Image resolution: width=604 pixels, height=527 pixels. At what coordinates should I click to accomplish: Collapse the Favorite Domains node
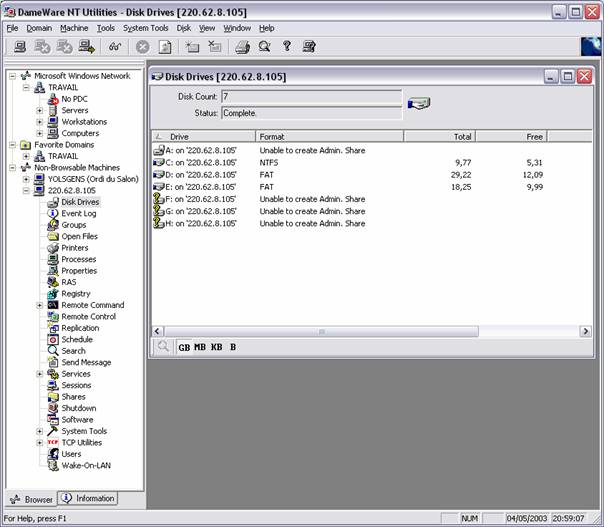[x=13, y=145]
